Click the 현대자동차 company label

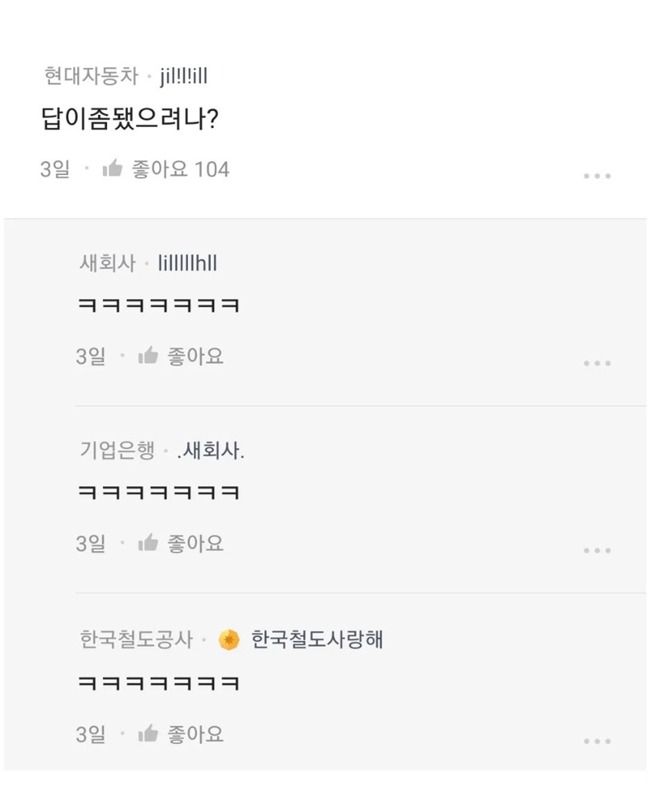91,76
